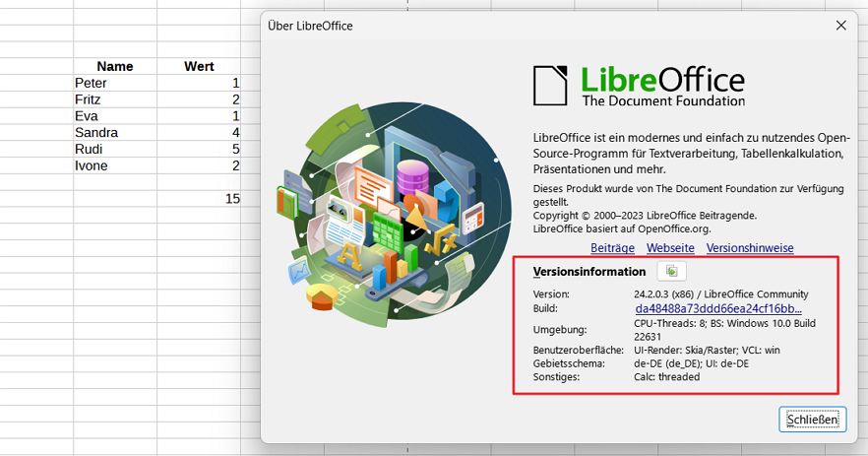The image size is (868, 456).
Task: Click the circular LibreOffice artwork illustration
Action: [394, 214]
